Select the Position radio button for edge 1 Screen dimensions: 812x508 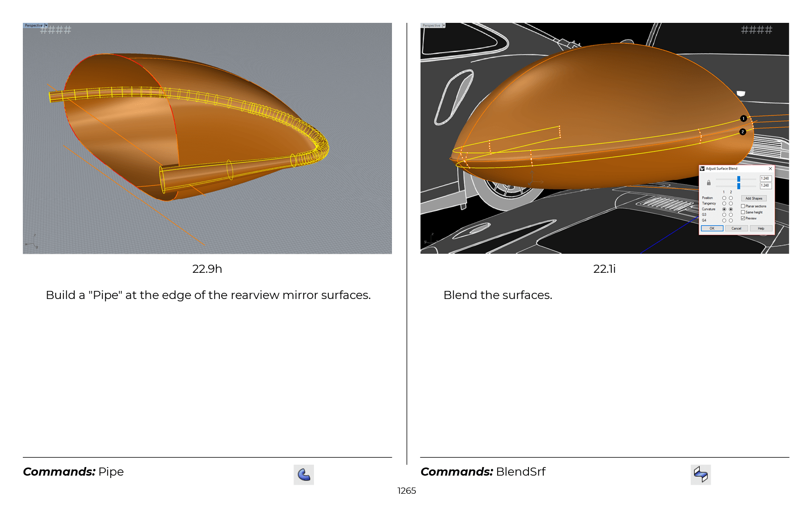pos(724,198)
